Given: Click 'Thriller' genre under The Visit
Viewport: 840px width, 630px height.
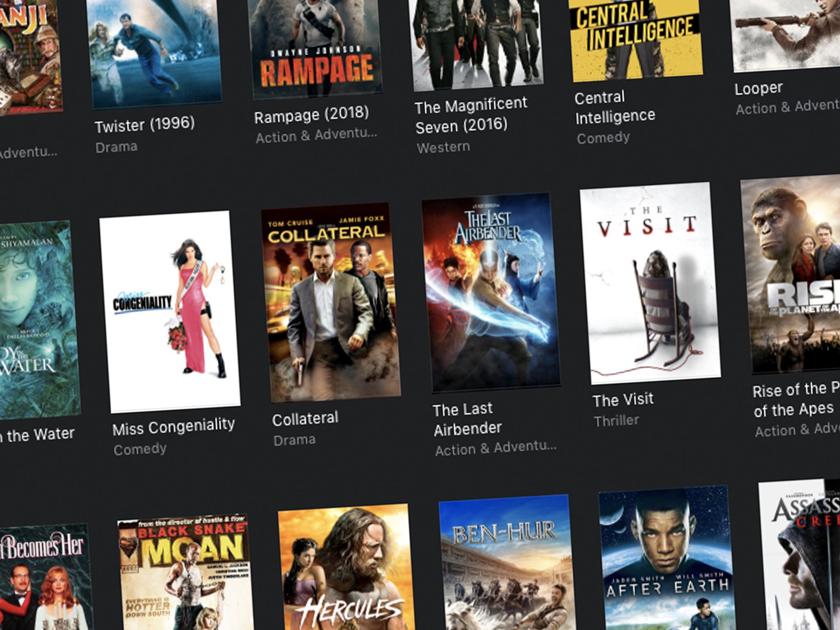Looking at the screenshot, I should click(616, 420).
